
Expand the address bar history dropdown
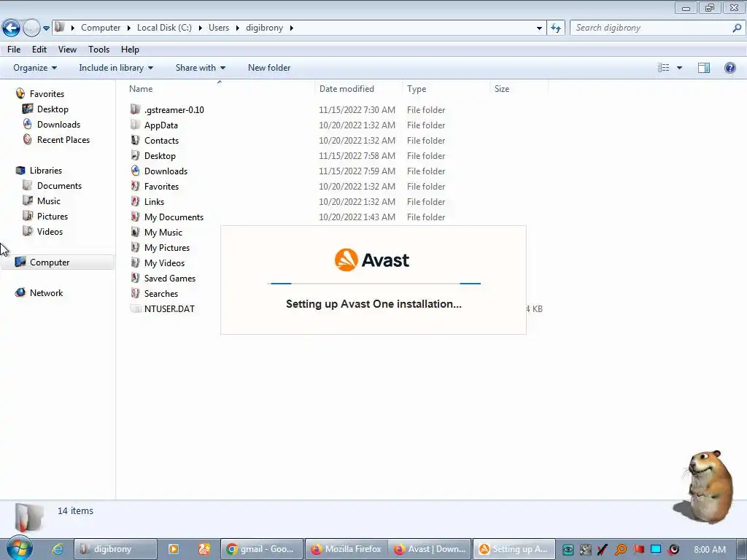(x=539, y=28)
